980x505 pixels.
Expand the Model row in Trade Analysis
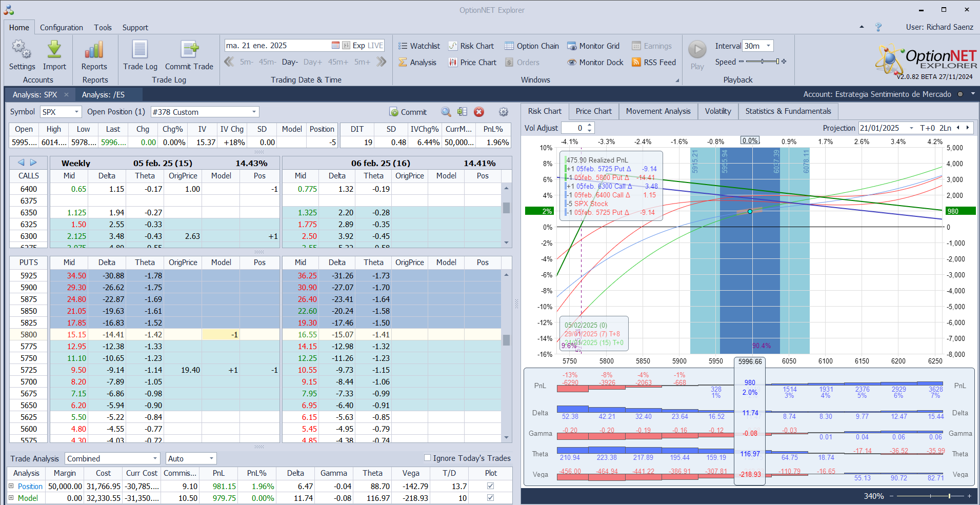tap(11, 498)
